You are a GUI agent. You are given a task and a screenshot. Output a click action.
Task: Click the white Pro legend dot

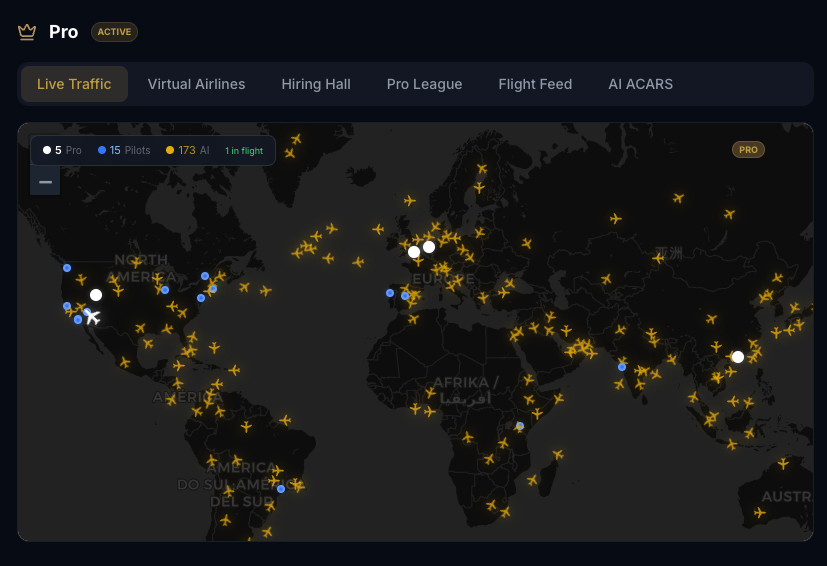point(47,150)
